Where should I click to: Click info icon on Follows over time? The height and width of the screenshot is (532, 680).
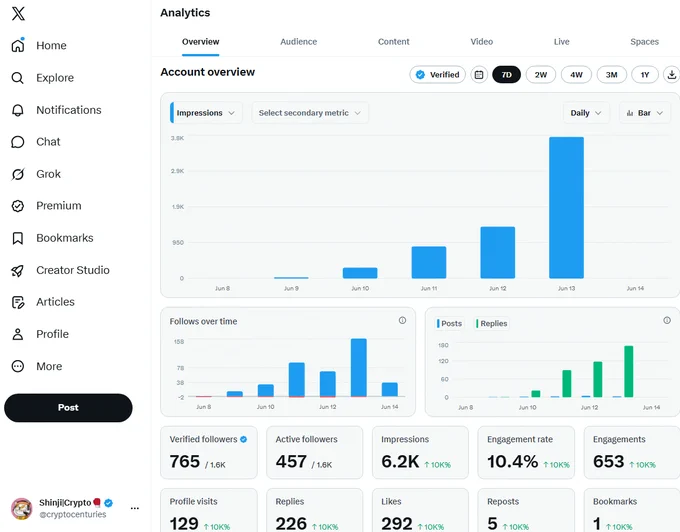[402, 320]
